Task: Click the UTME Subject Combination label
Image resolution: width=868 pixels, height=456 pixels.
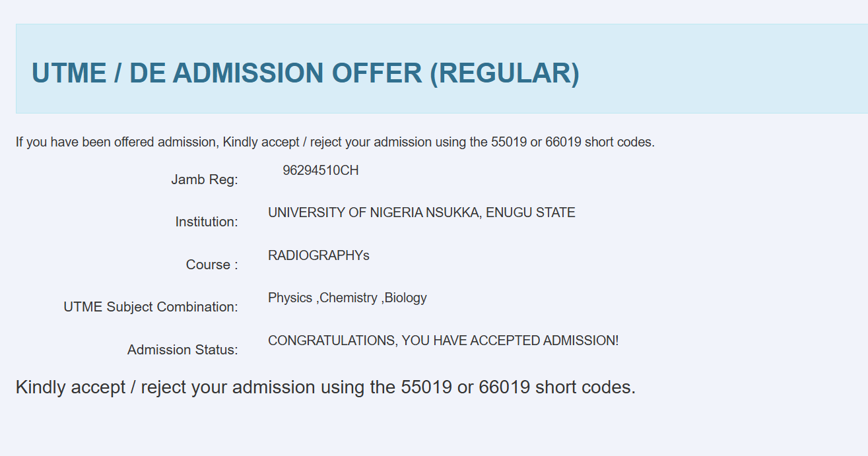Action: coord(150,307)
